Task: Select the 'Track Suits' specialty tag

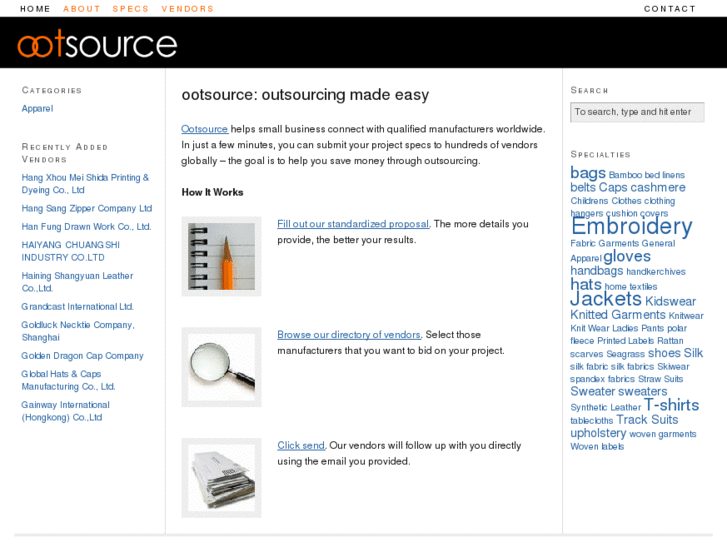Action: [647, 420]
